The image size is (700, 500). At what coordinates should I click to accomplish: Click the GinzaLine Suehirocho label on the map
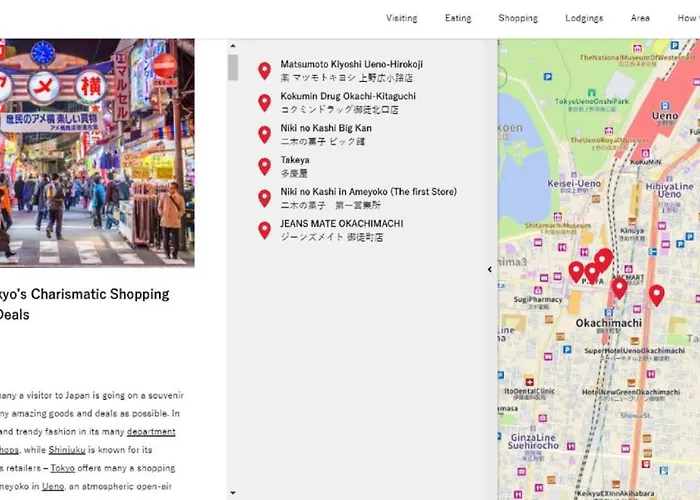click(533, 442)
